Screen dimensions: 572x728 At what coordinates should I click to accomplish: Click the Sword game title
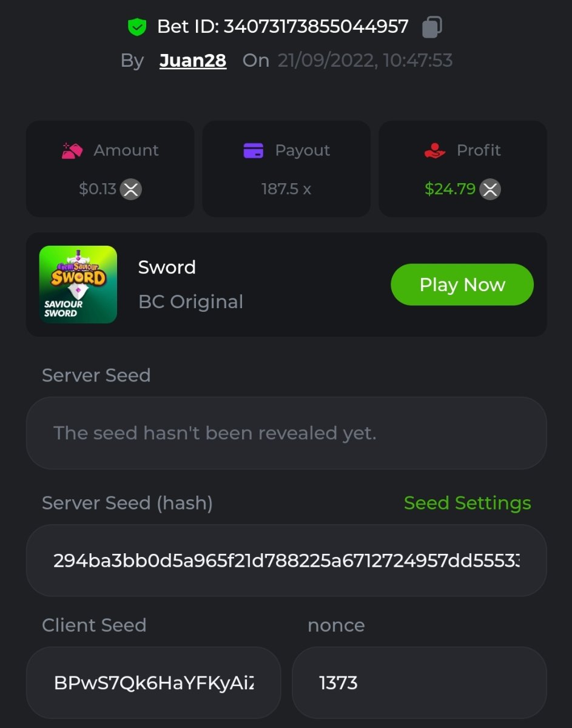tap(167, 268)
